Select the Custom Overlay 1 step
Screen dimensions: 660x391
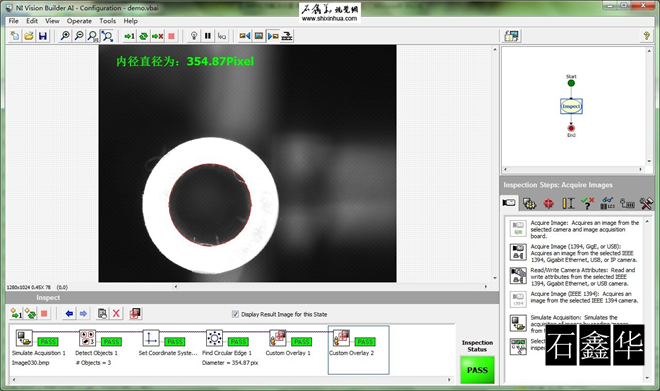pyautogui.click(x=289, y=348)
